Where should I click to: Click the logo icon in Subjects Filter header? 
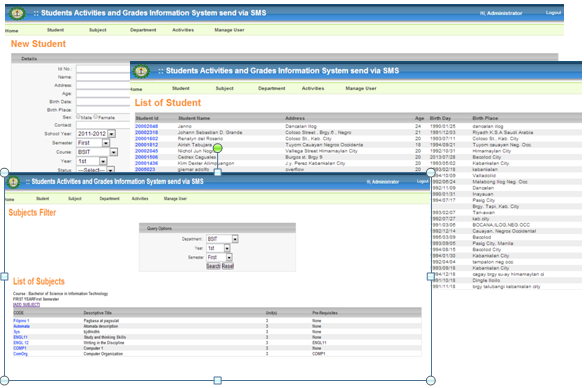14,182
